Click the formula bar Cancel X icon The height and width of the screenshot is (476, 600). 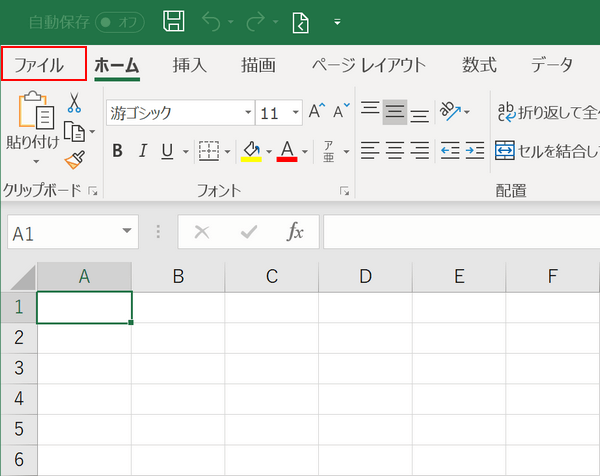click(x=202, y=232)
